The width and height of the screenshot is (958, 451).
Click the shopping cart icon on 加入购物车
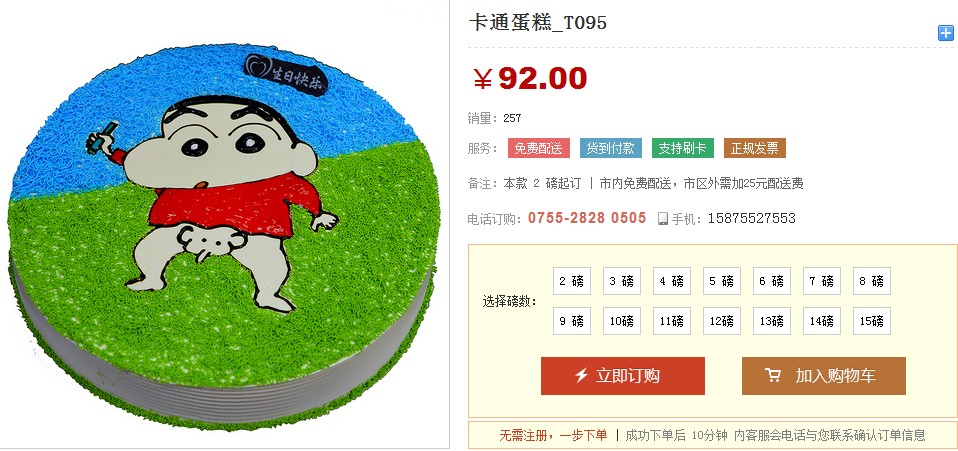click(773, 375)
